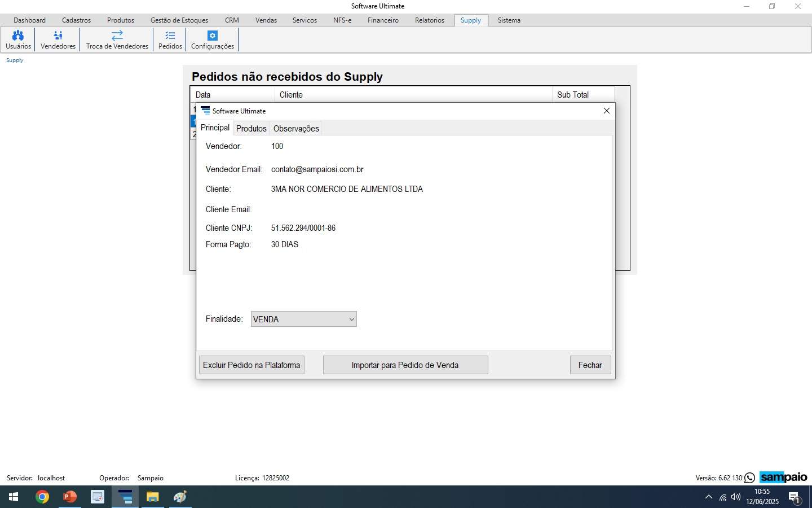Open the notification center icon
The image size is (812, 508).
point(795,497)
